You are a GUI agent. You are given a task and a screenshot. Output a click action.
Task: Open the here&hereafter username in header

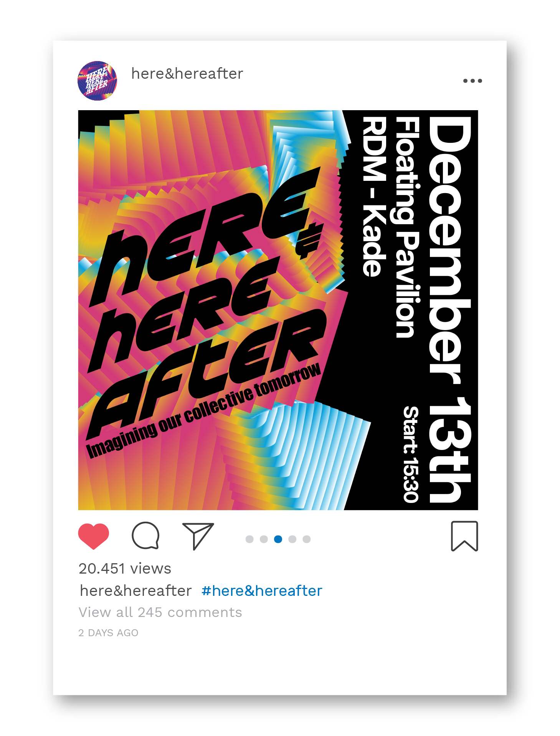point(187,73)
